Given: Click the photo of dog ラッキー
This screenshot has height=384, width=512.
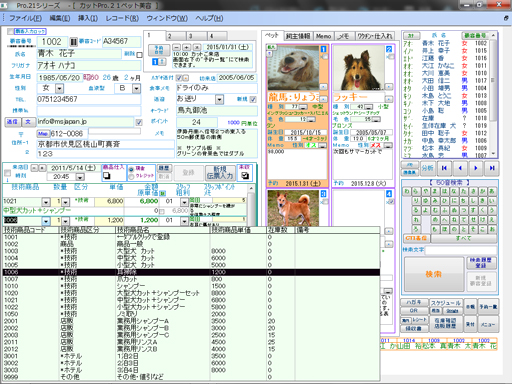Looking at the screenshot, I should pyautogui.click(x=358, y=68).
